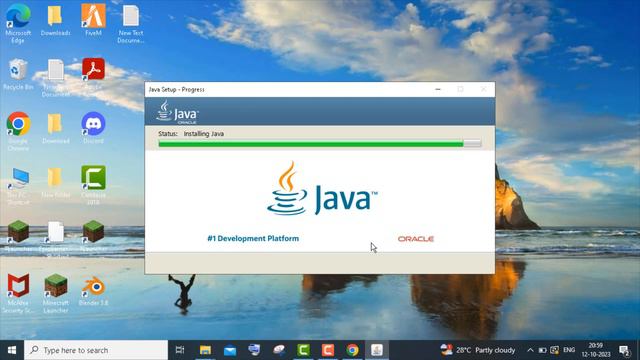Check the battery tray icon

(x=542, y=350)
